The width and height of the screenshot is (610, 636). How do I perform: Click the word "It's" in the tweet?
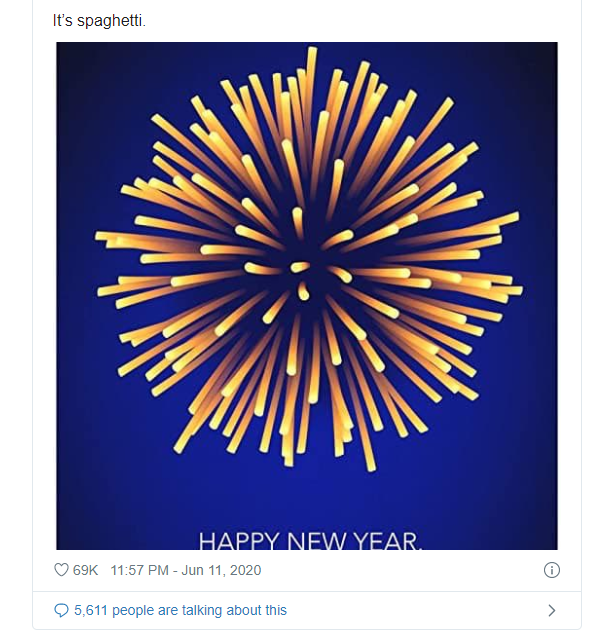[x=62, y=20]
